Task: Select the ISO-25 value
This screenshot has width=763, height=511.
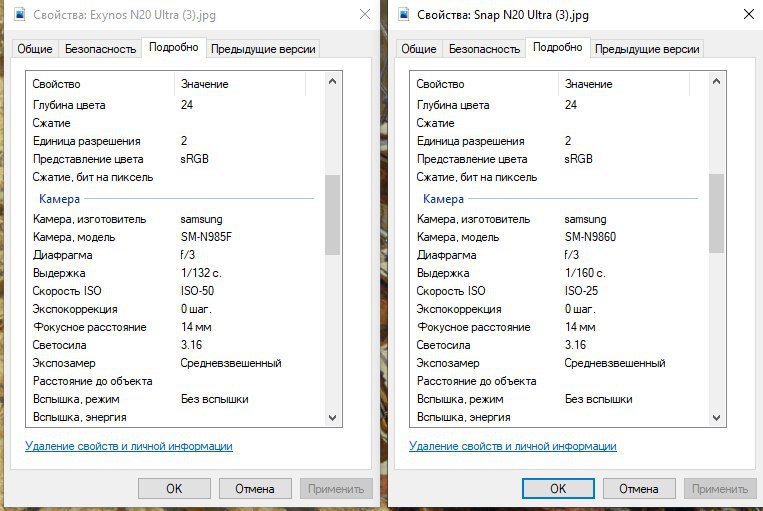Action: click(581, 291)
